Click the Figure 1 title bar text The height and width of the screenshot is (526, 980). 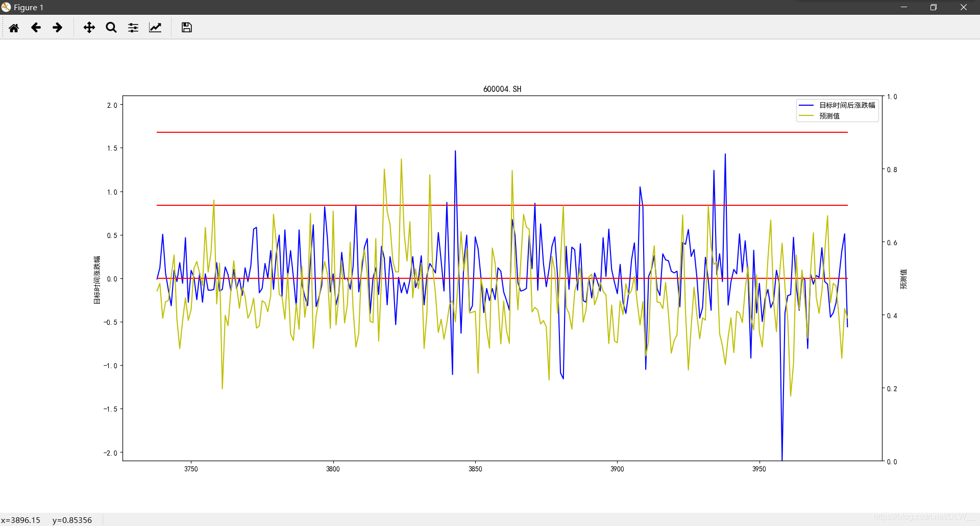[29, 7]
